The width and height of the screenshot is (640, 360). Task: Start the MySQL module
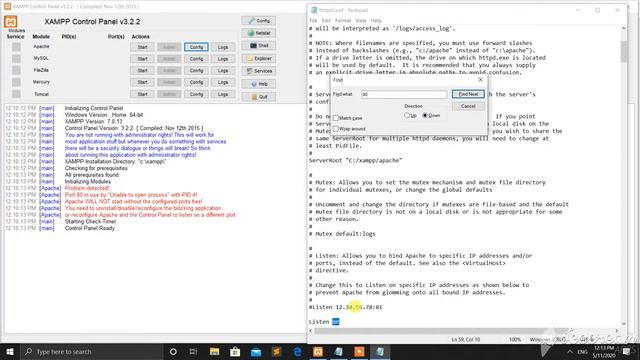point(142,59)
